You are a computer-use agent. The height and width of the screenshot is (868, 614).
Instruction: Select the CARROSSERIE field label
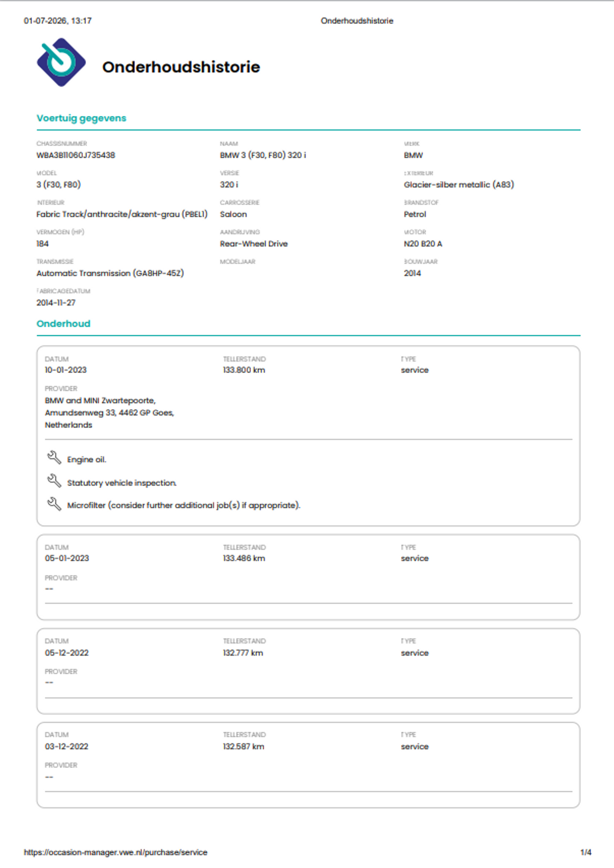tap(239, 203)
